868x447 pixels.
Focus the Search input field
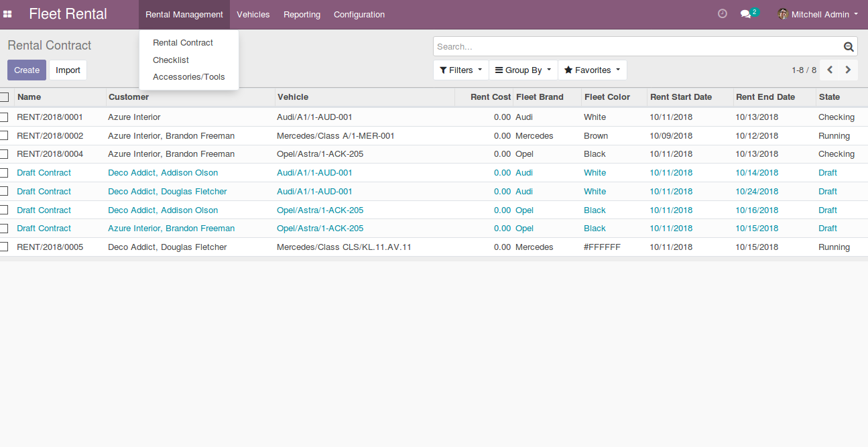click(x=637, y=47)
